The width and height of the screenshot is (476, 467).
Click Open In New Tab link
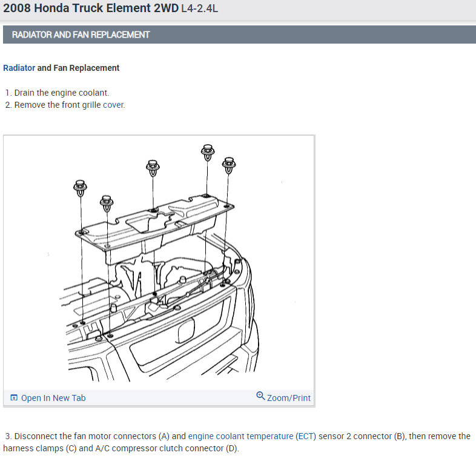point(53,398)
